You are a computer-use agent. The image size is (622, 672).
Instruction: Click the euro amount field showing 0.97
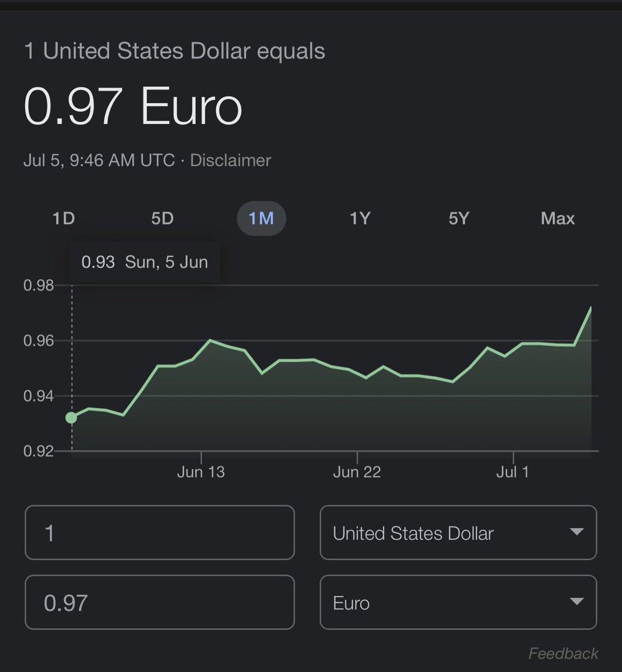160,603
